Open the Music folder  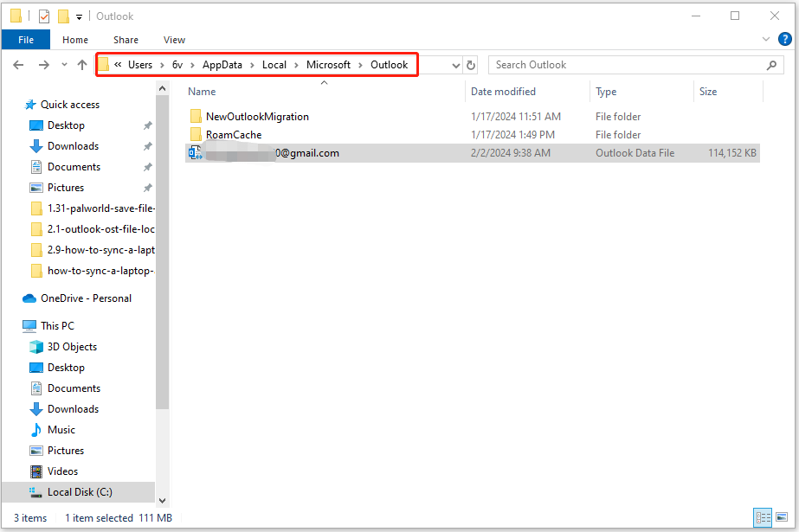pyautogui.click(x=61, y=430)
